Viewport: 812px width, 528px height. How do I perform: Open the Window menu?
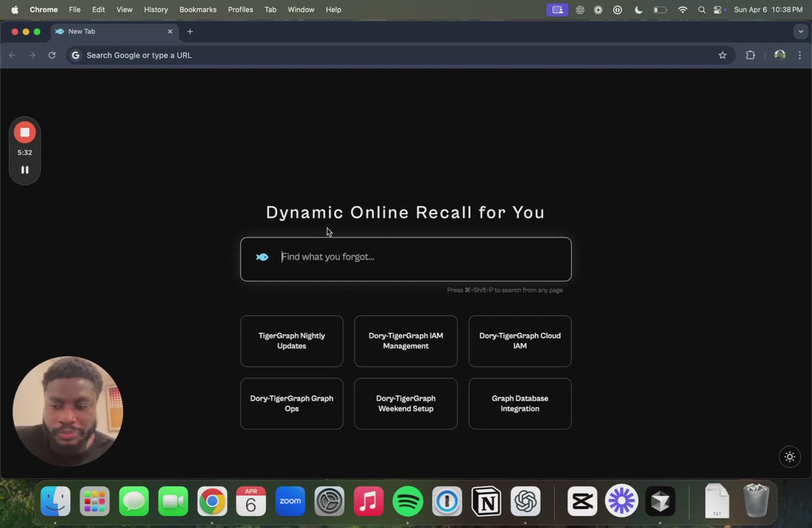(301, 10)
